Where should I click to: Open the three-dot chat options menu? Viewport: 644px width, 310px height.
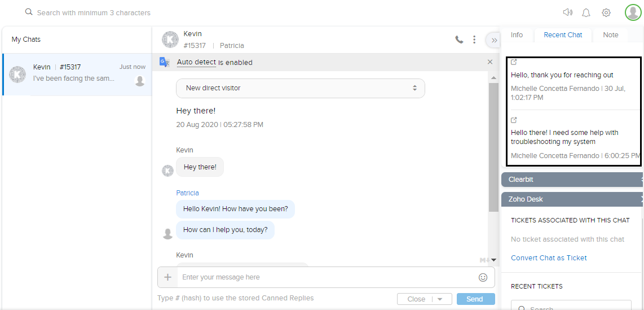(x=474, y=40)
